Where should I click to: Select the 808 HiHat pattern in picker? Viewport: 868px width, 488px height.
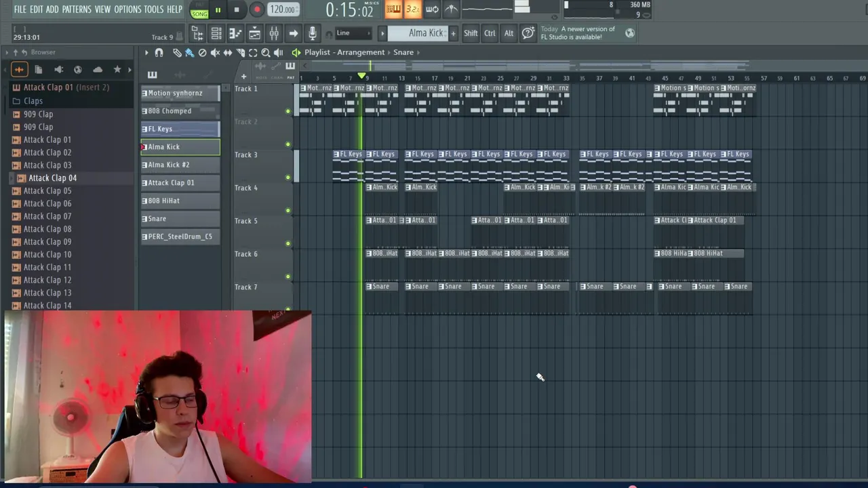pos(180,201)
